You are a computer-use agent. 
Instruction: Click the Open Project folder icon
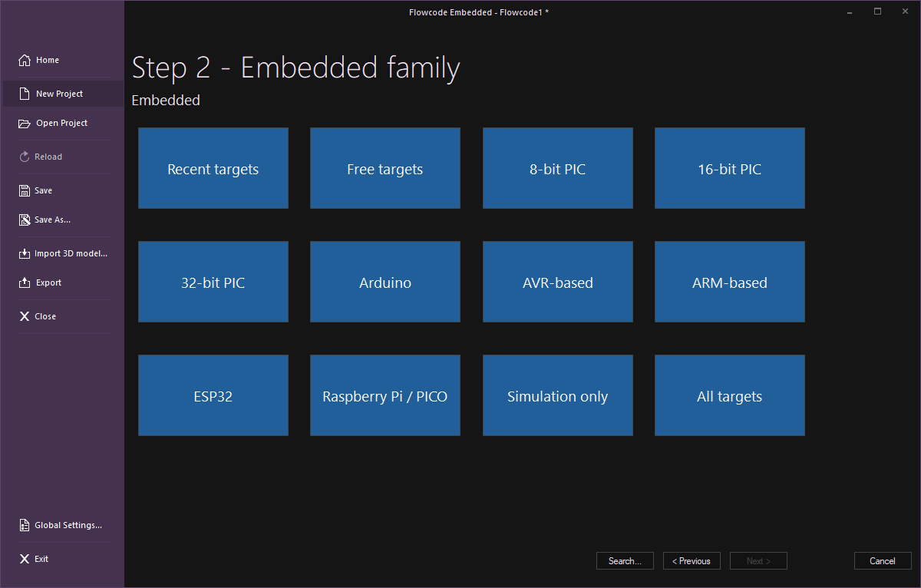pos(25,123)
